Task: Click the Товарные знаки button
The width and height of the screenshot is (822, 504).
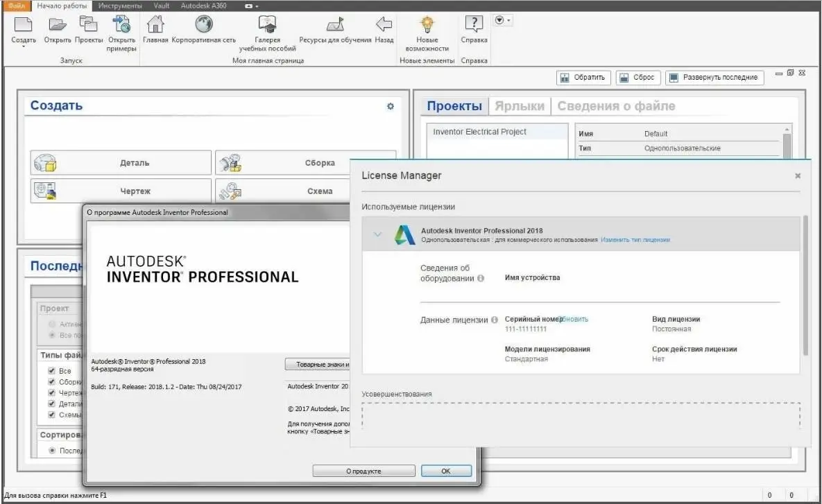Action: (x=318, y=364)
